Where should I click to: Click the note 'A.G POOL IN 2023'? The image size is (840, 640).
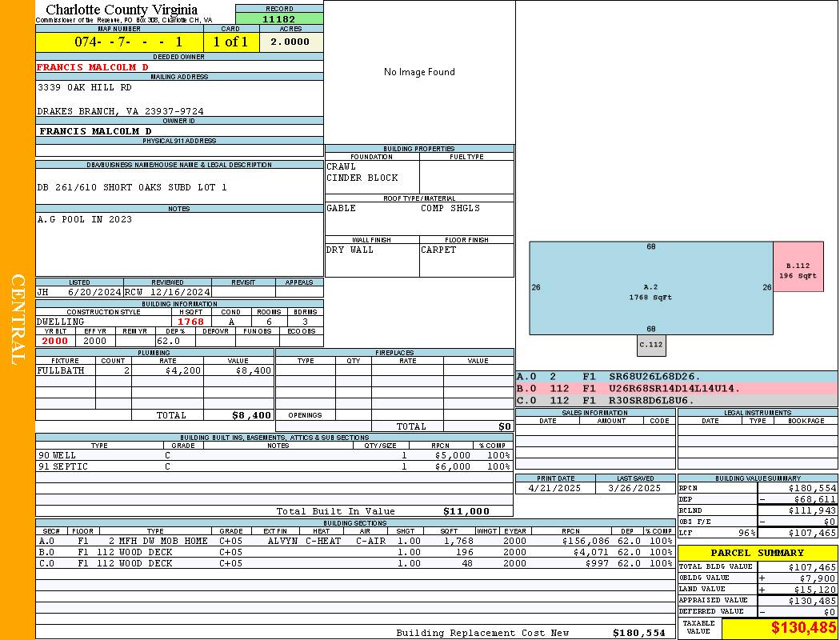coord(85,219)
